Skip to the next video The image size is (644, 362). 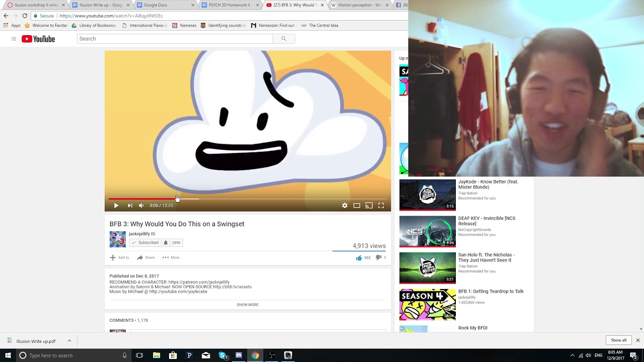coord(130,205)
